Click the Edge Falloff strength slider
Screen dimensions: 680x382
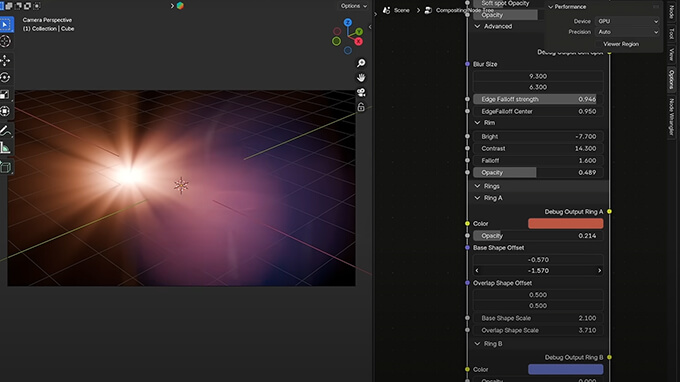(x=538, y=99)
